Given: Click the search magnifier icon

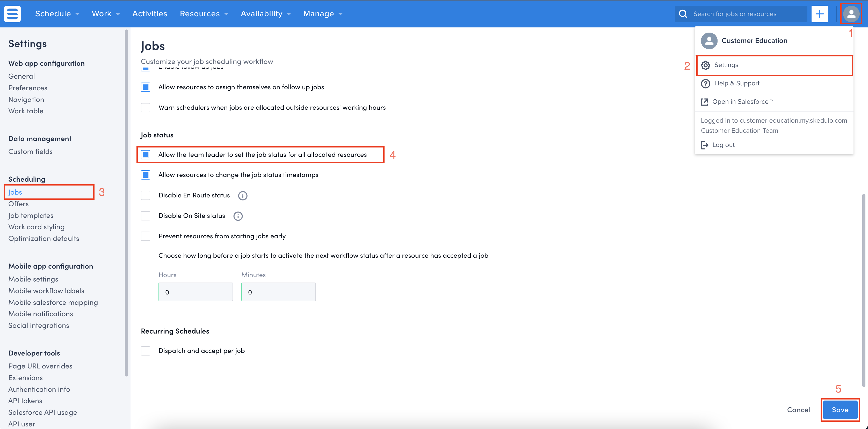Looking at the screenshot, I should (x=683, y=14).
